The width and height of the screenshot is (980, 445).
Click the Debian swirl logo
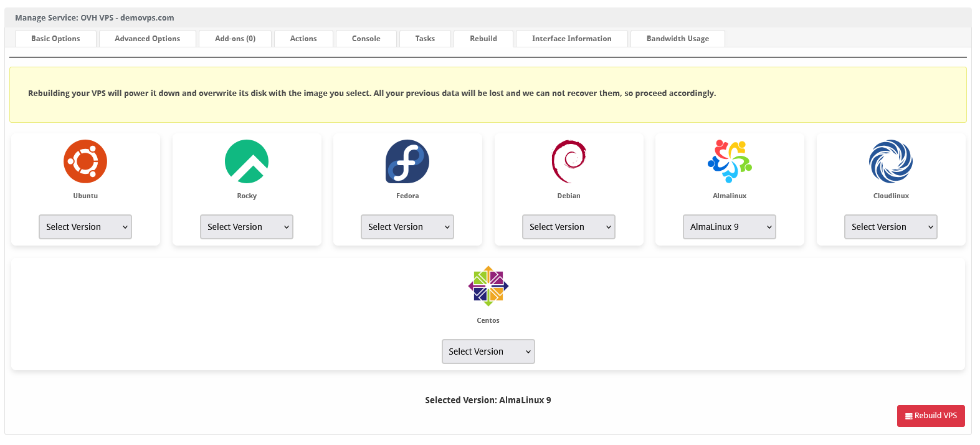569,161
